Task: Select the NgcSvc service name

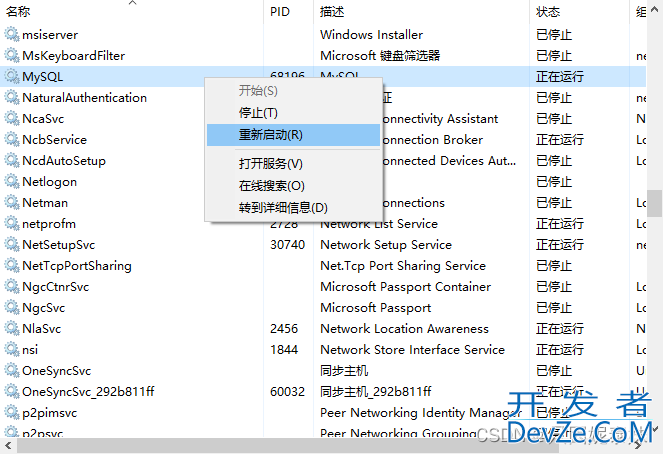Action: (x=44, y=308)
